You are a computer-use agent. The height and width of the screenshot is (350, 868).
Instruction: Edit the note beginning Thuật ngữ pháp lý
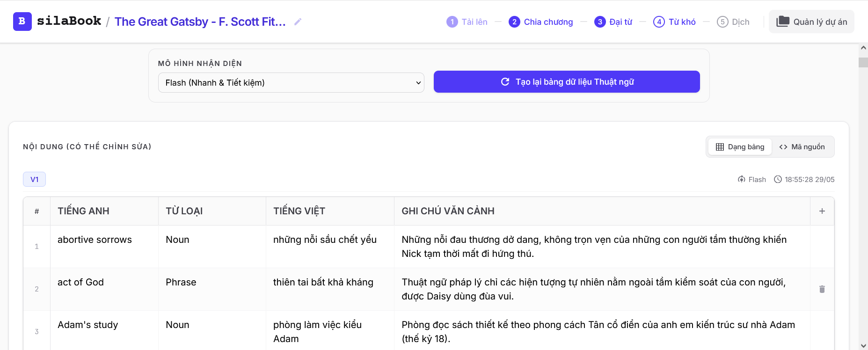(x=602, y=289)
